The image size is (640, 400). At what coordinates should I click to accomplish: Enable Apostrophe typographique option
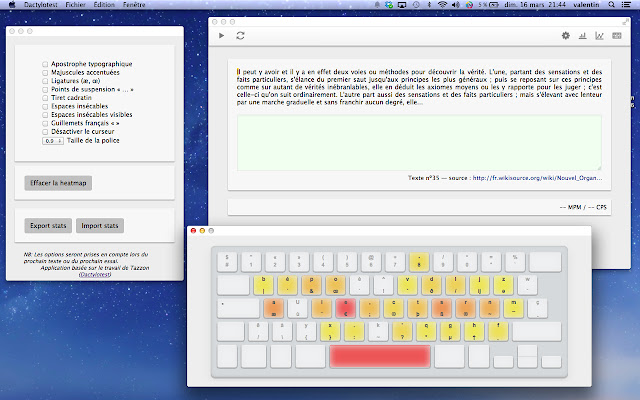pos(45,64)
